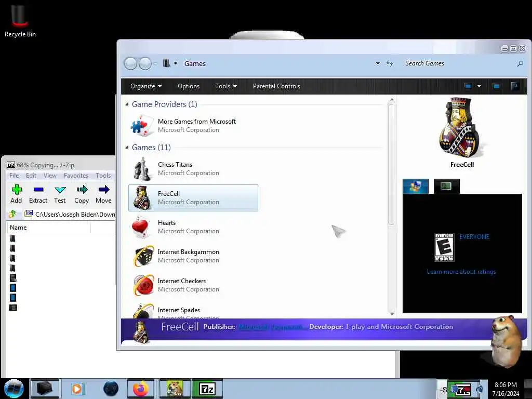Select the Internet Spades icon
532x399 pixels.
click(x=143, y=311)
